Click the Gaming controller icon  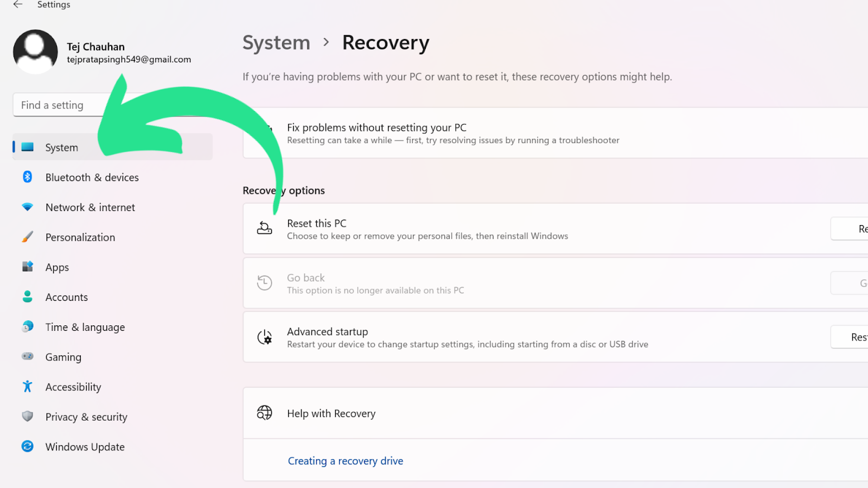[x=28, y=356]
